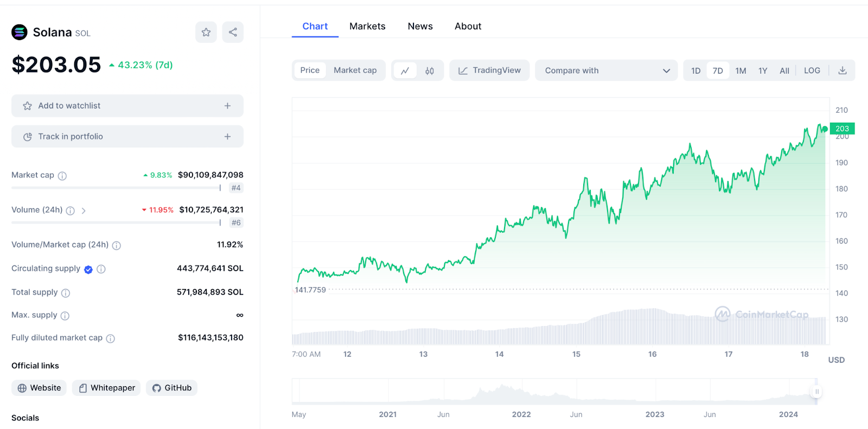This screenshot has height=429, width=868.
Task: Click the star favorite icon beside Solana
Action: click(x=206, y=33)
